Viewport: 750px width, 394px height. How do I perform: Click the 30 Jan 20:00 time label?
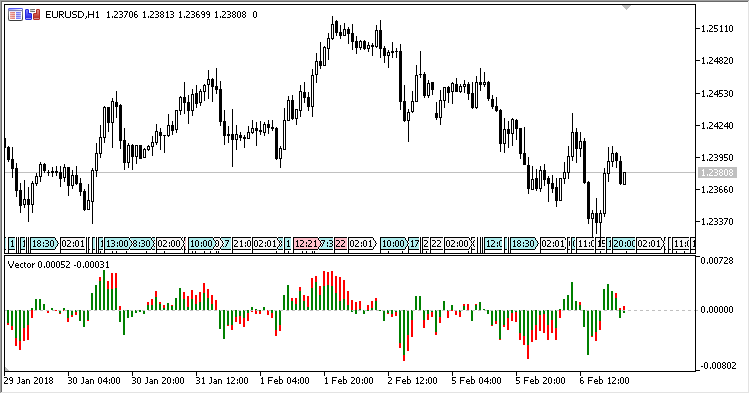(158, 381)
